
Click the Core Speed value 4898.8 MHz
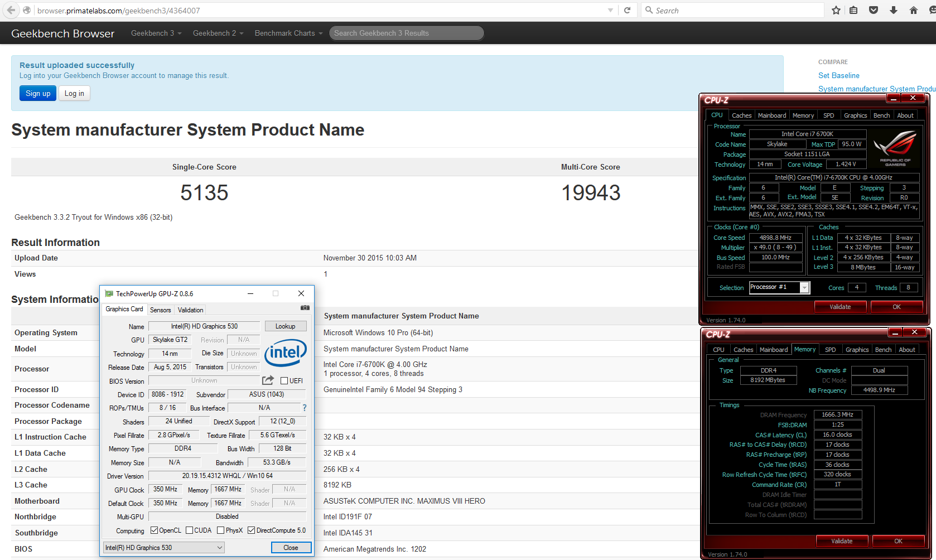775,238
